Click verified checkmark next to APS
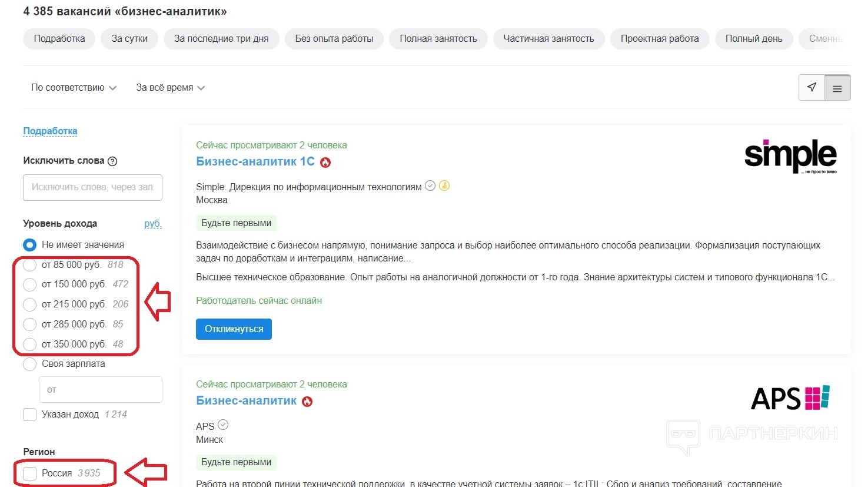The width and height of the screenshot is (868, 487). (x=223, y=425)
